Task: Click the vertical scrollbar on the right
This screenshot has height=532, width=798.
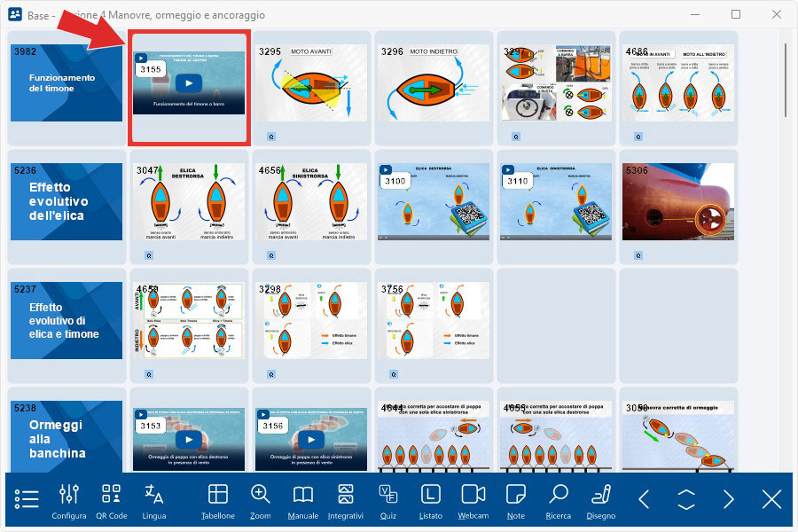Action: tap(786, 75)
